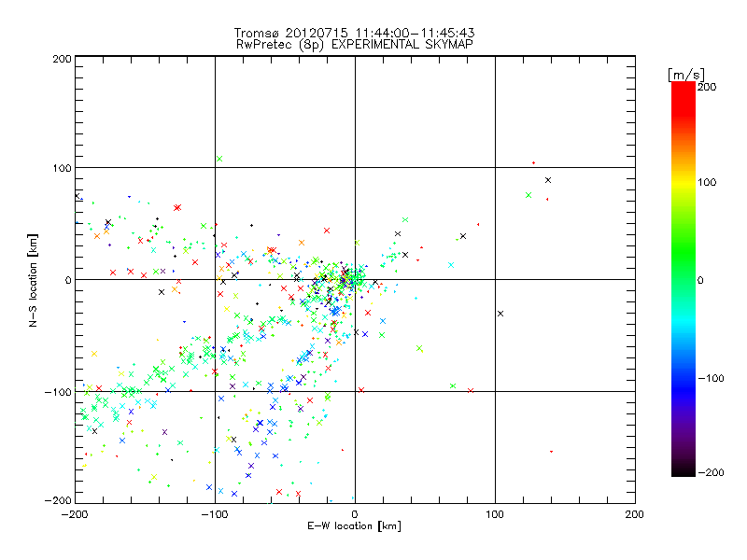Image resolution: width=747 pixels, height=560 pixels.
Task: Select the subtitle "RwPretec (8p) EXPERIMENTAL SKYMAP"
Action: coord(355,45)
